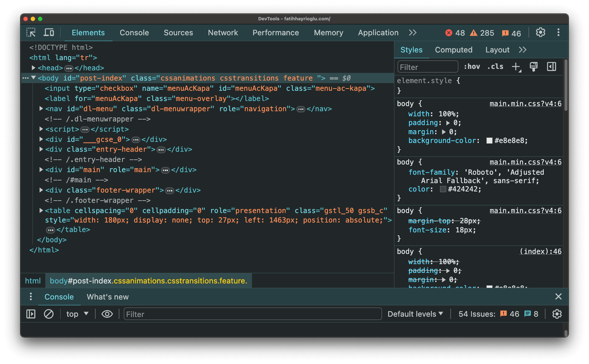Open the Default levels dropdown

415,314
